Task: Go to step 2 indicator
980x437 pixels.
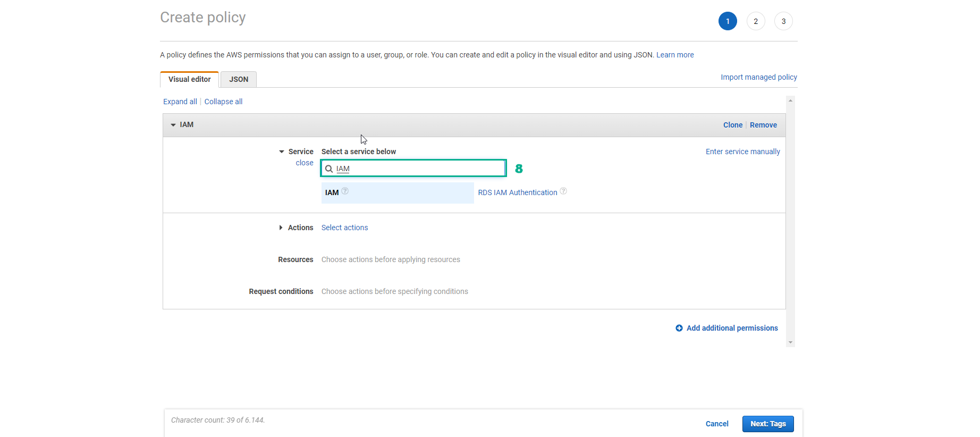Action: tap(756, 21)
